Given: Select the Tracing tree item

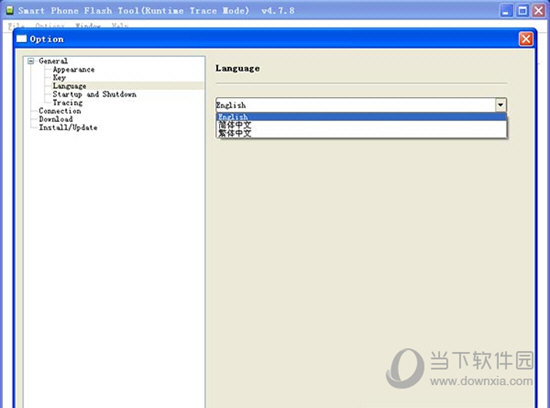Looking at the screenshot, I should click(68, 102).
